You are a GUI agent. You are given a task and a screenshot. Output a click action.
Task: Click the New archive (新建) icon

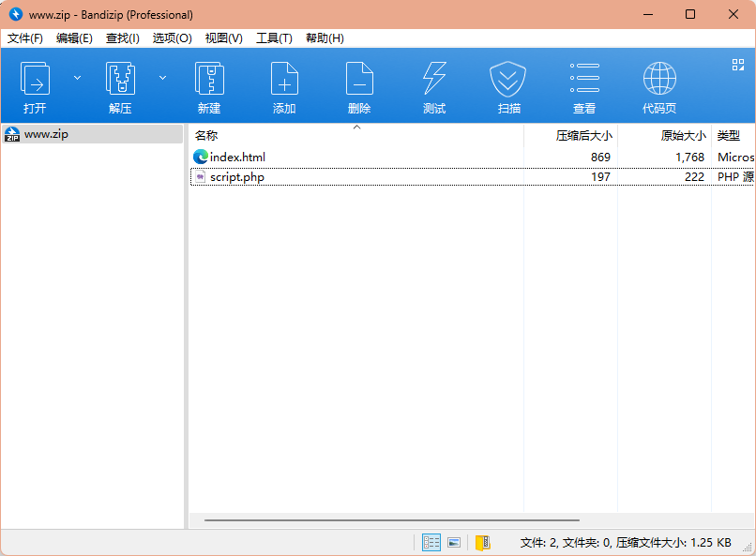(209, 80)
